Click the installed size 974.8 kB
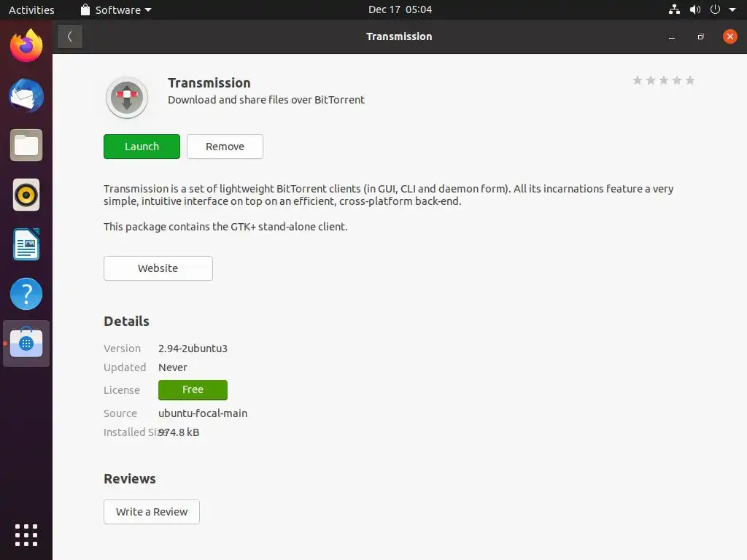 [179, 432]
